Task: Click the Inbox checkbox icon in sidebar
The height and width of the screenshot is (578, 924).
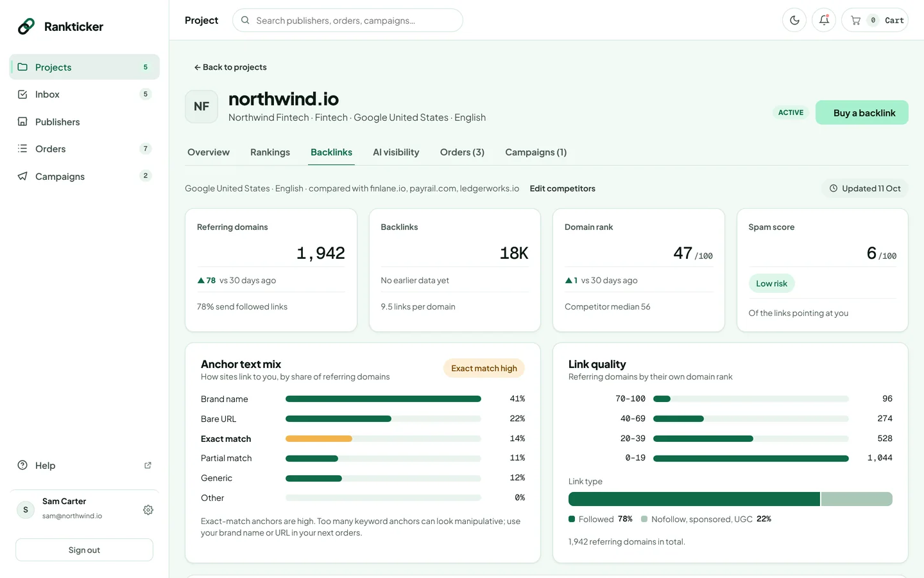Action: (x=22, y=94)
